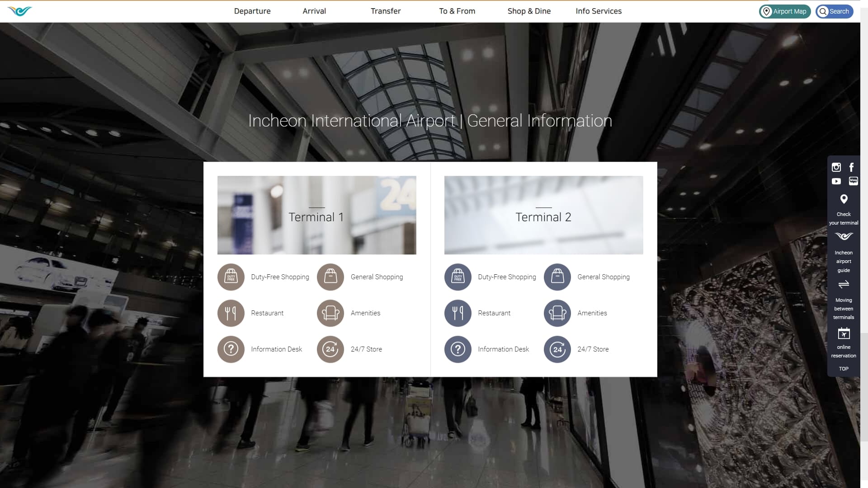Click Terminal 2 24/7 Store icon
868x488 pixels.
pos(557,349)
